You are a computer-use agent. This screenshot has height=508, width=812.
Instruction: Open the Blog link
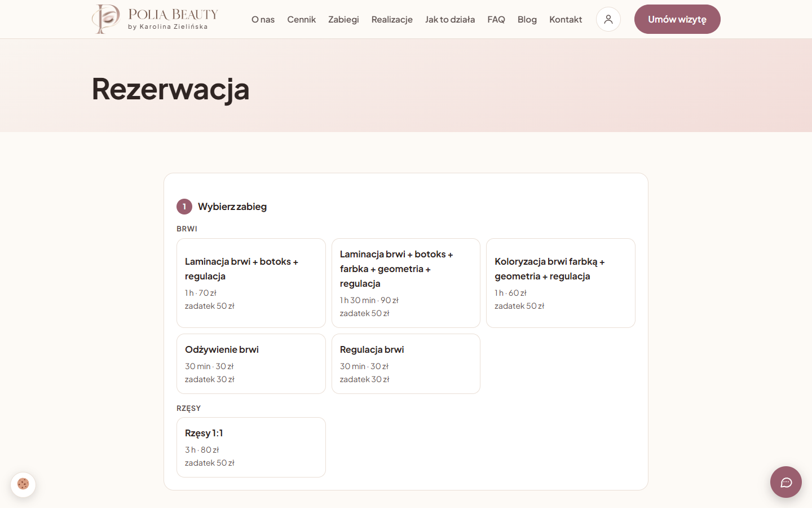[x=527, y=19]
